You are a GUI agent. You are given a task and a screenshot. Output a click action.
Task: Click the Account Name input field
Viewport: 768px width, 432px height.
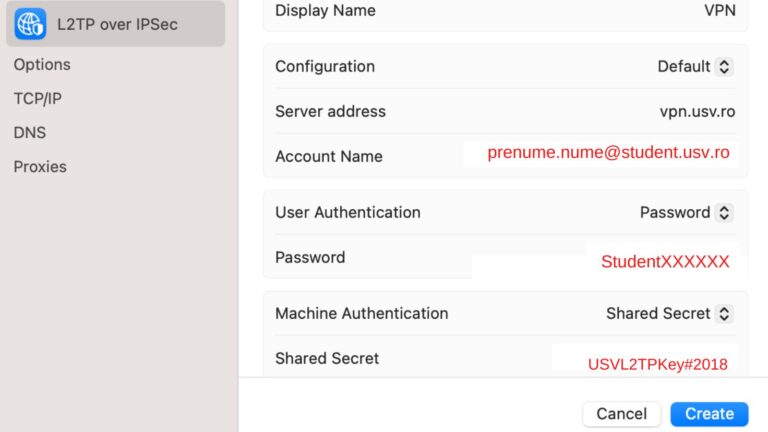click(x=600, y=154)
